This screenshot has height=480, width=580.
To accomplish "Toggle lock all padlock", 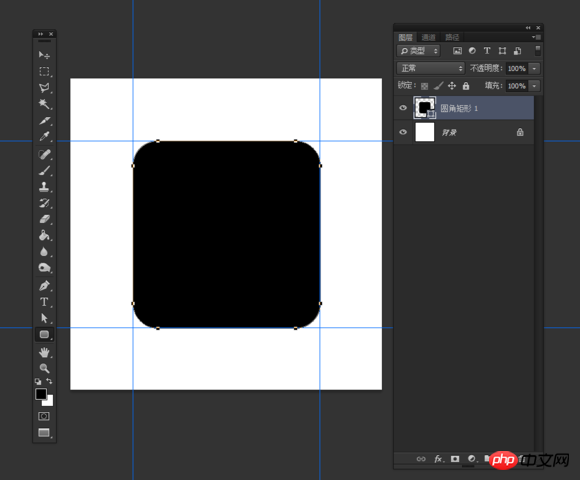I will 466,86.
